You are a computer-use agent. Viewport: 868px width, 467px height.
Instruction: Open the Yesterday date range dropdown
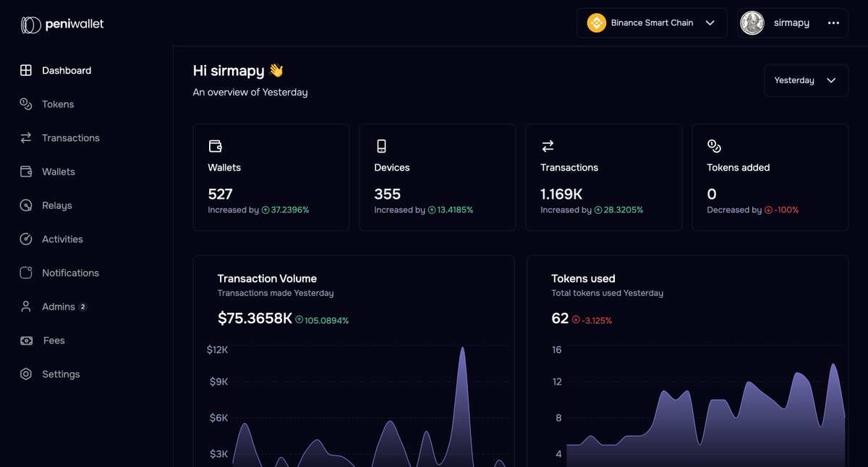(806, 80)
